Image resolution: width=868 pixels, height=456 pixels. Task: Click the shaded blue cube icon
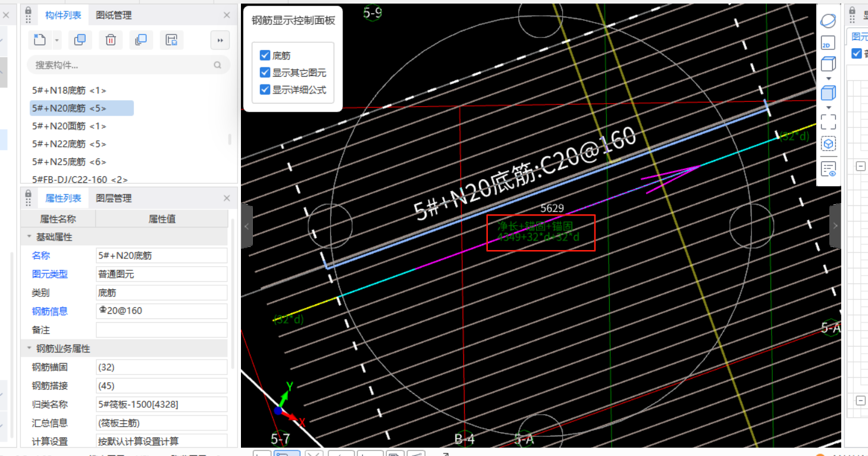[x=828, y=93]
